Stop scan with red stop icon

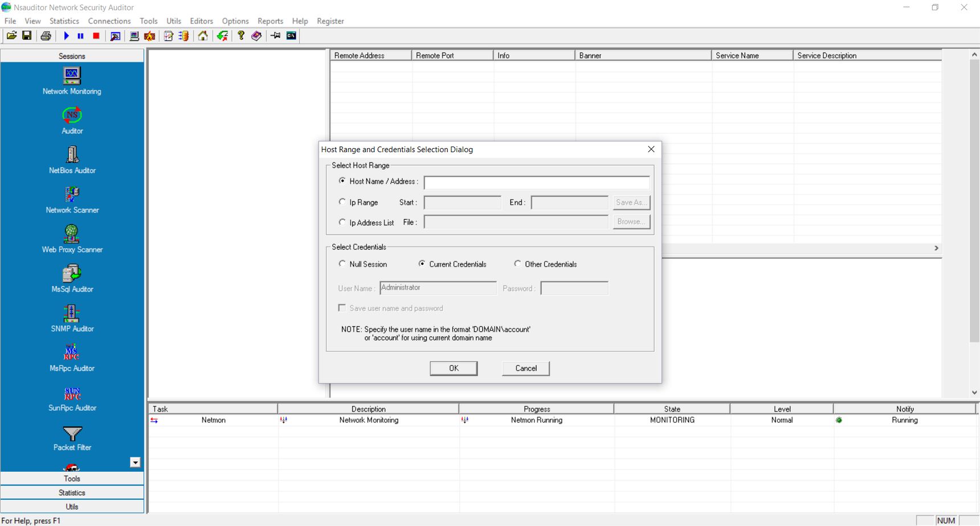96,36
